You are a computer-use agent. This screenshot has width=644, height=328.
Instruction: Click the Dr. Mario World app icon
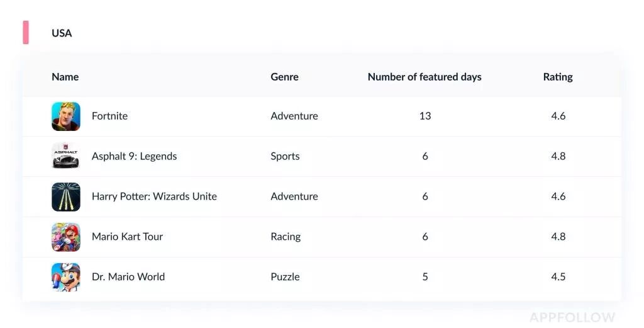[65, 277]
